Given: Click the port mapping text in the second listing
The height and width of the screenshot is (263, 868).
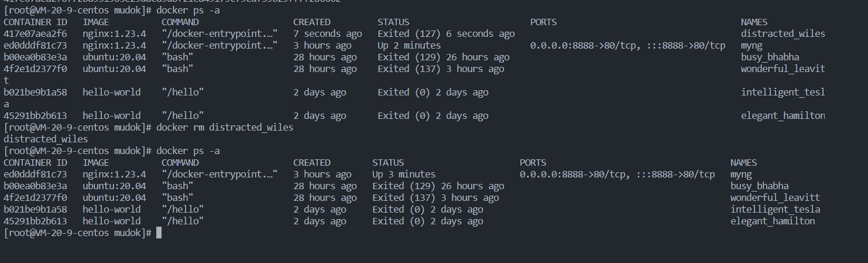Looking at the screenshot, I should coord(617,175).
